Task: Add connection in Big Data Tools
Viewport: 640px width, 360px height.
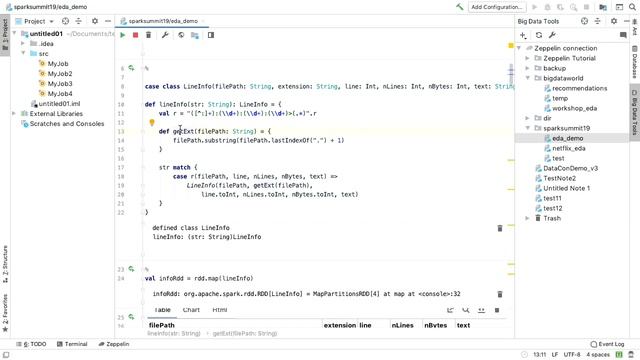Action: pyautogui.click(x=523, y=35)
